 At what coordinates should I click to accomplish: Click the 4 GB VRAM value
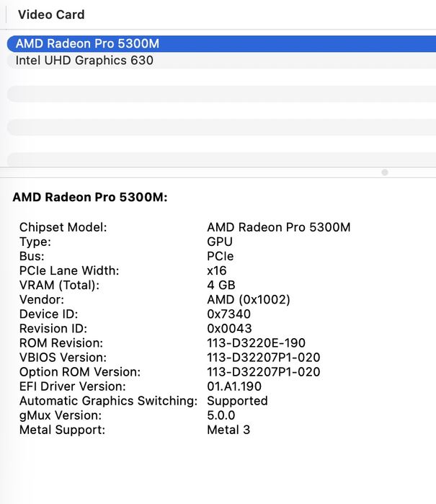coord(221,285)
